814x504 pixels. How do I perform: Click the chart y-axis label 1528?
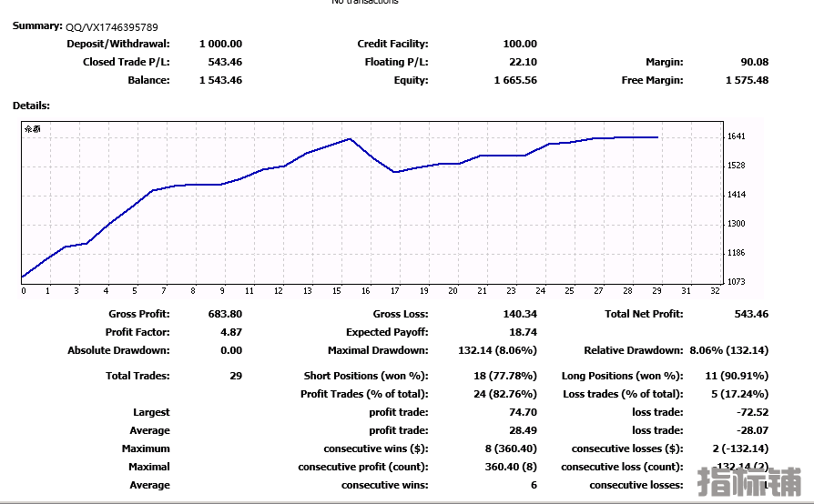pyautogui.click(x=736, y=166)
